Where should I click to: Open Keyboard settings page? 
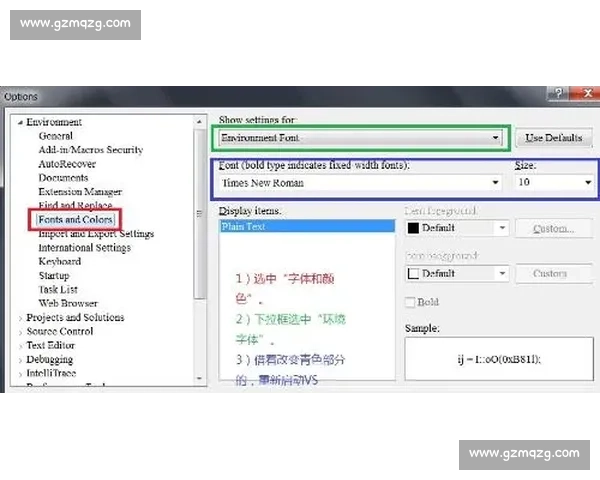pos(60,261)
